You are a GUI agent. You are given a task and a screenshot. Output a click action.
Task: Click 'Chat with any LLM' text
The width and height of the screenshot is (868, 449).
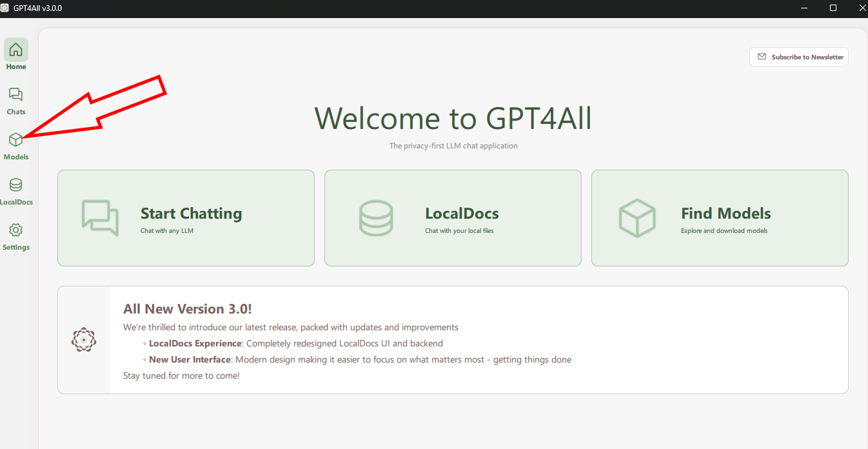[167, 231]
